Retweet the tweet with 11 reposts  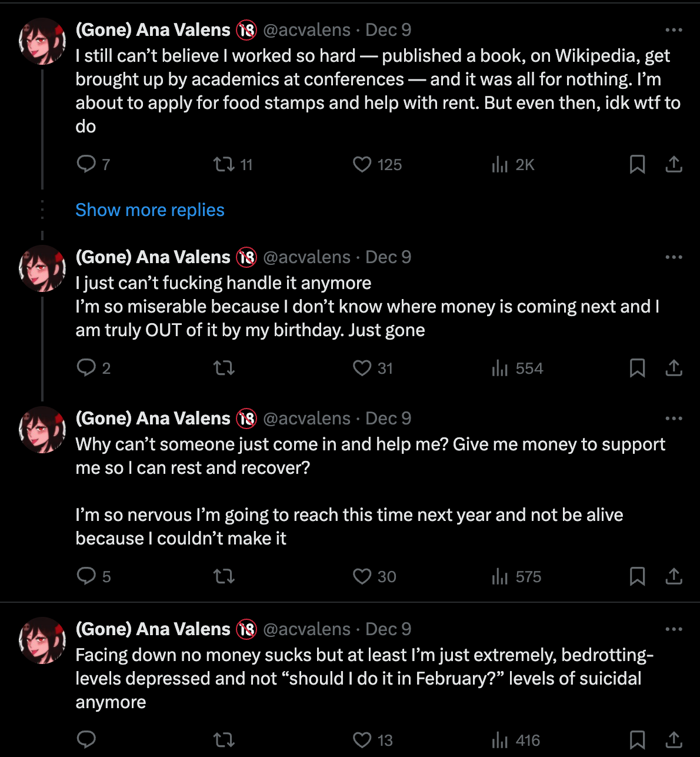(x=224, y=164)
